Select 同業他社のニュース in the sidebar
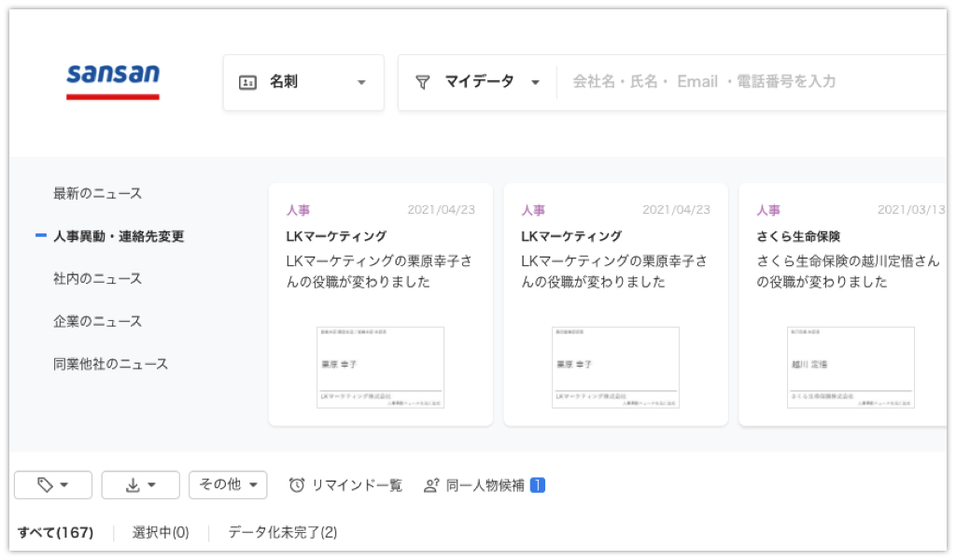 pos(110,364)
